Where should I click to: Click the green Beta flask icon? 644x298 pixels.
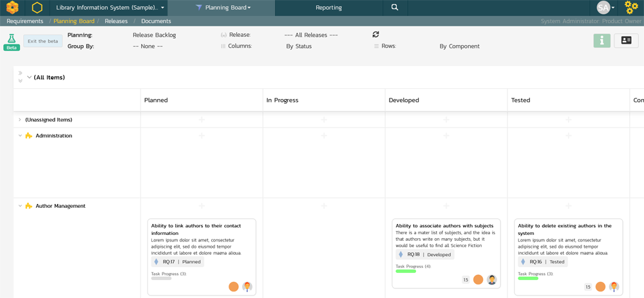click(12, 42)
